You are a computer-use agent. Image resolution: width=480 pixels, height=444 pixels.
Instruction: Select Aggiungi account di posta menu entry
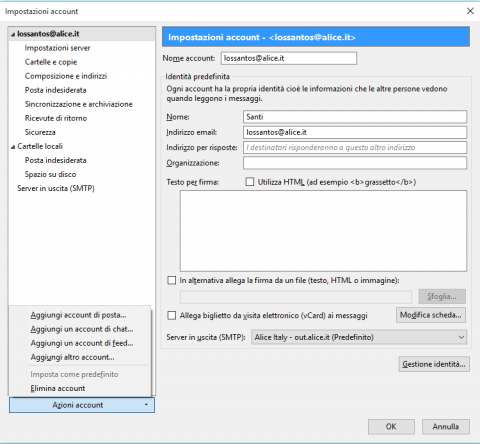[78, 315]
